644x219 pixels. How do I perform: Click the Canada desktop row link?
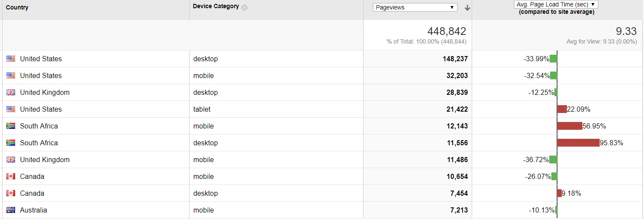pos(32,193)
